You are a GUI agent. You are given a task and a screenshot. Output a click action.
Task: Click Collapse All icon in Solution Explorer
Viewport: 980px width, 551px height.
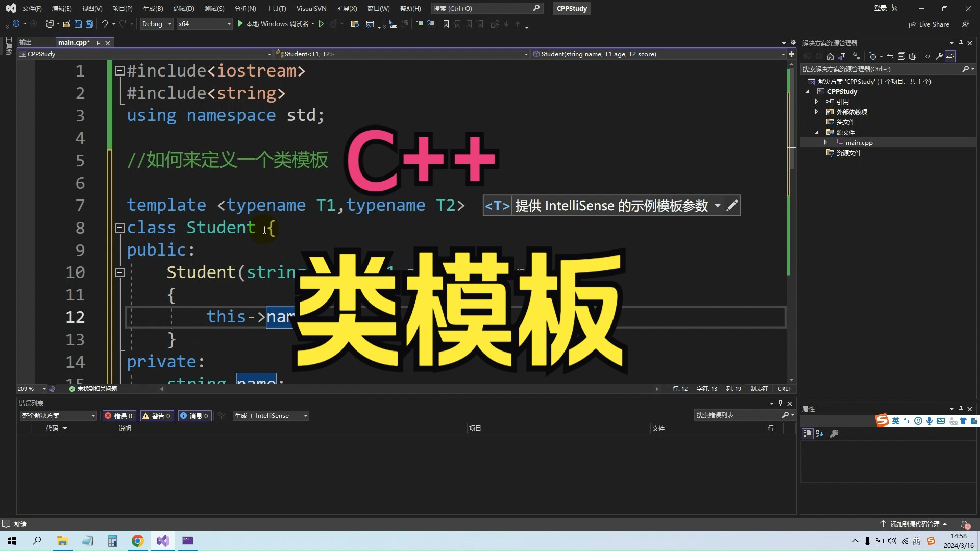901,56
